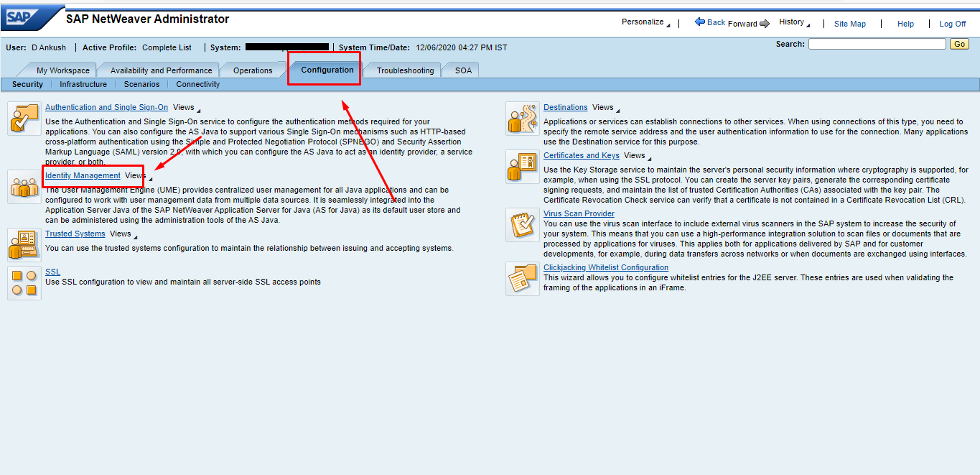
Task: Click the Destinations icon
Action: click(x=522, y=119)
